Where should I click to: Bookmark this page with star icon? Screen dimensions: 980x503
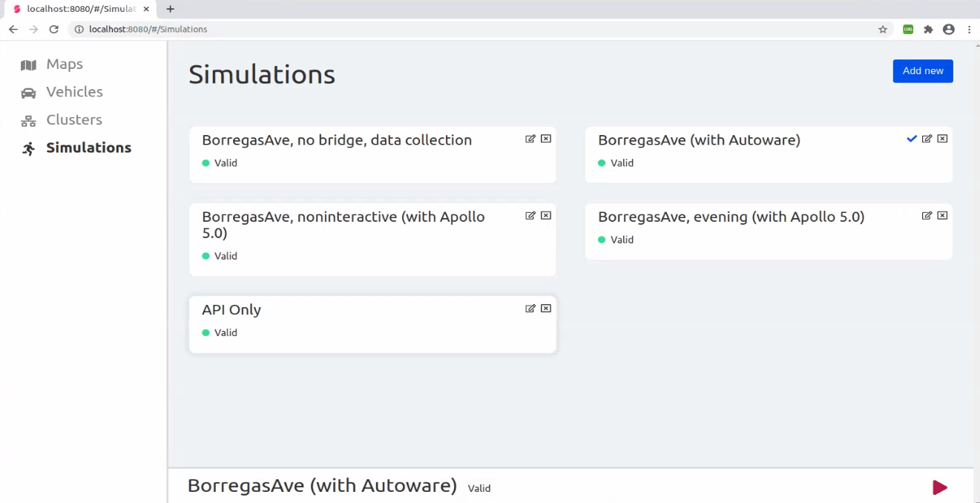pyautogui.click(x=883, y=30)
